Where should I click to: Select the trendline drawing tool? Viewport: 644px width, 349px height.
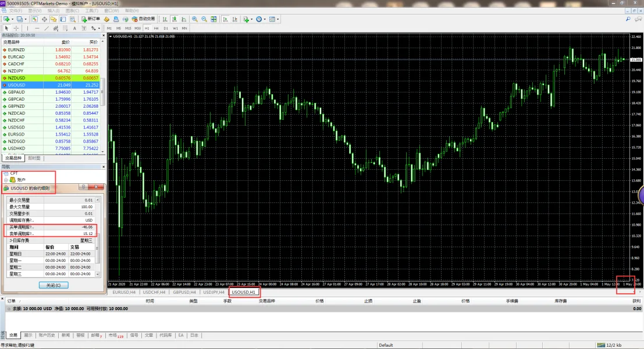(x=47, y=28)
